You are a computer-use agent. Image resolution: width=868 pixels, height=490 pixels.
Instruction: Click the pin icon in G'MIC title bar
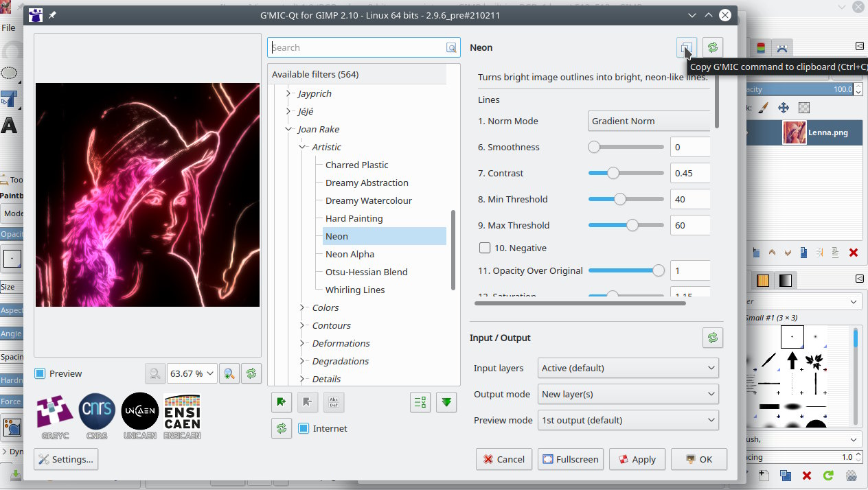point(53,15)
